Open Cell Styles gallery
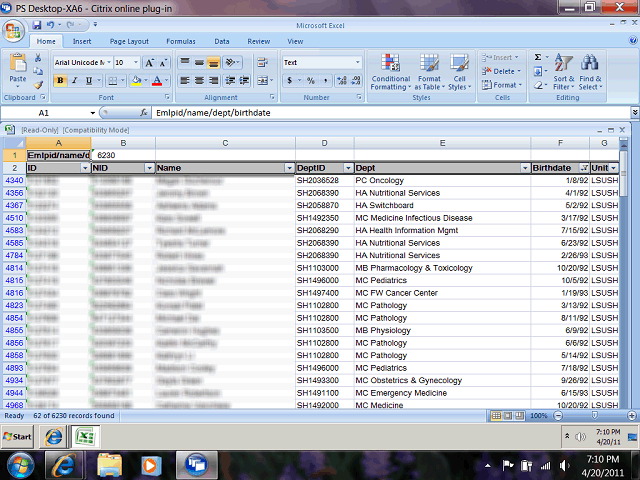The width and height of the screenshot is (640, 480). (x=459, y=72)
